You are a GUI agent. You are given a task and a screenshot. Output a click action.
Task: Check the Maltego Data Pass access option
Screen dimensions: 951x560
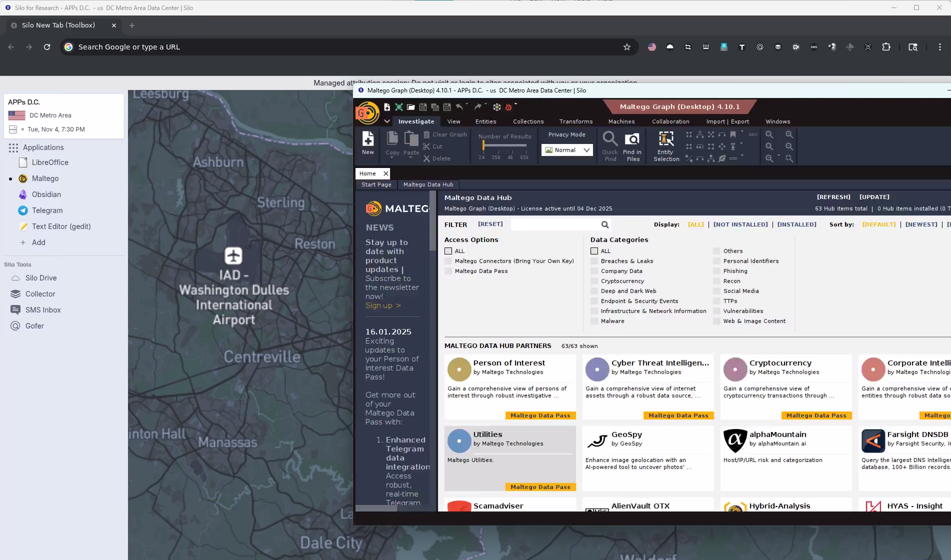pos(448,271)
